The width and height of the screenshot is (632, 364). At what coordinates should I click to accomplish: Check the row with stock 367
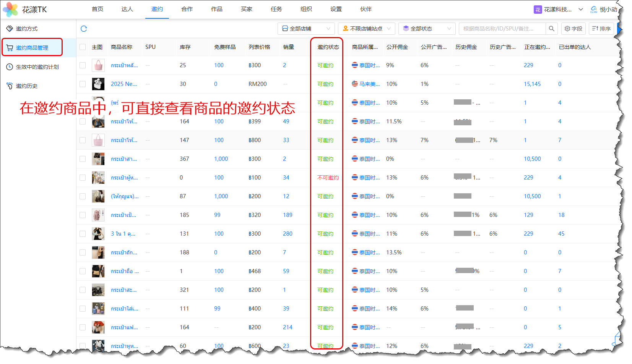[83, 159]
